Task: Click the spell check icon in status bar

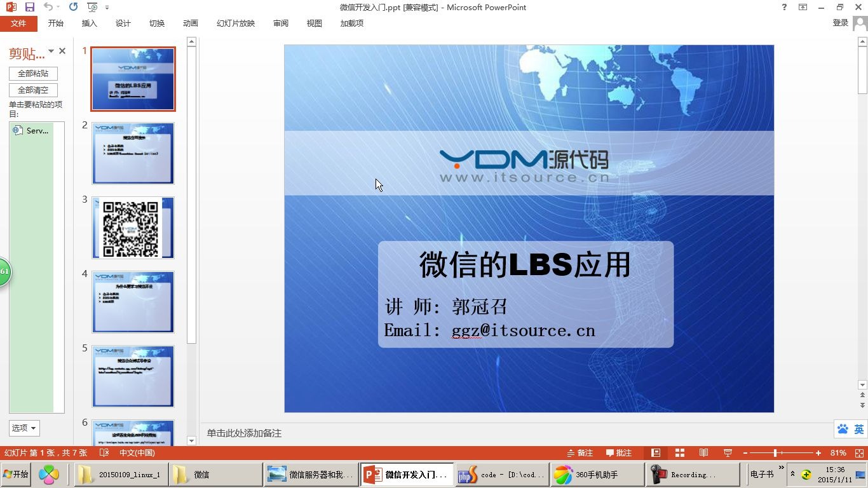Action: pos(105,453)
